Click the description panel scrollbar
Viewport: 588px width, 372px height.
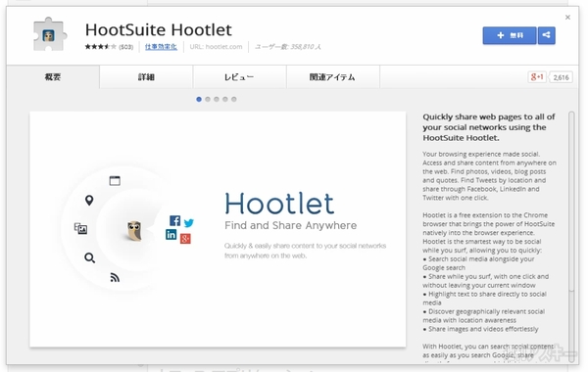(571, 201)
